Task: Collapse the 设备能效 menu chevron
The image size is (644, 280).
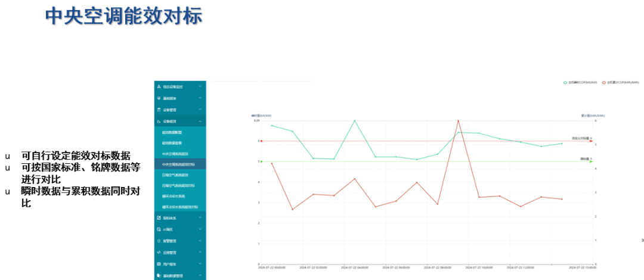Action: point(200,122)
